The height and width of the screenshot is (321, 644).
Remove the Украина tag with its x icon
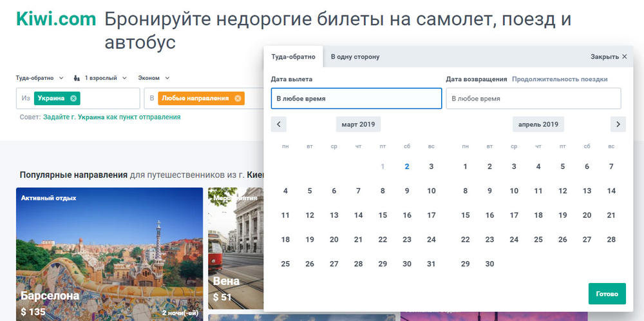point(73,98)
